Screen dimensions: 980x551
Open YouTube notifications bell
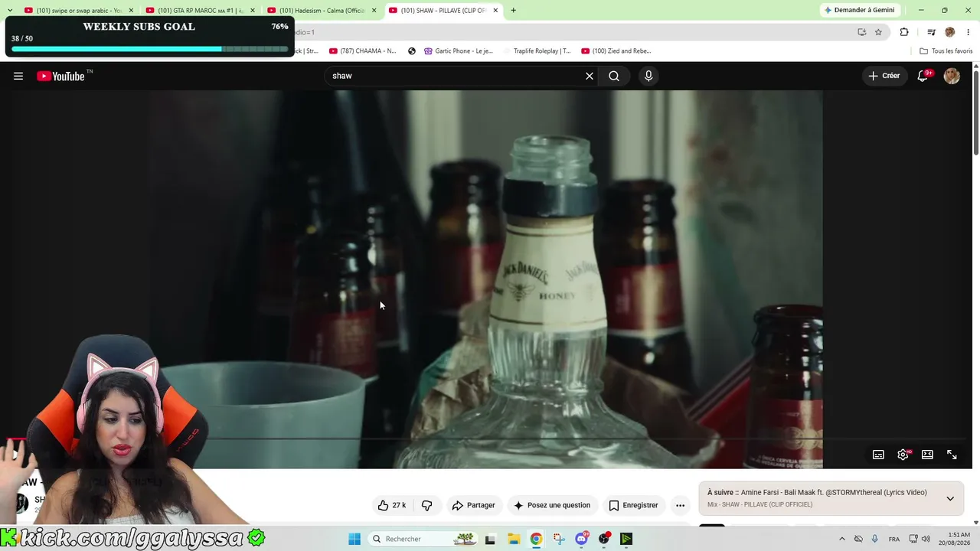tap(923, 76)
